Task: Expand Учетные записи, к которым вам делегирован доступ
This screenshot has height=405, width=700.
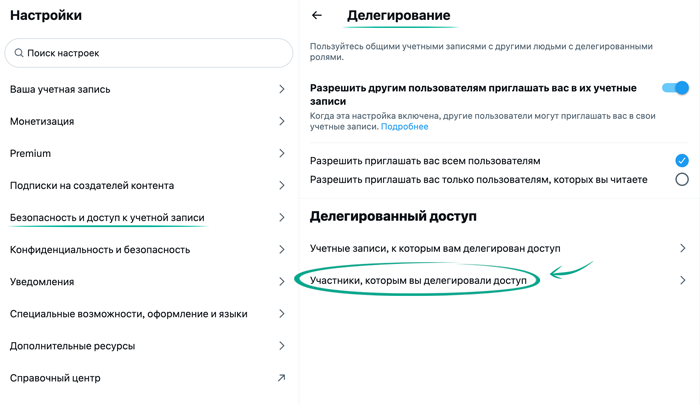Action: point(682,248)
